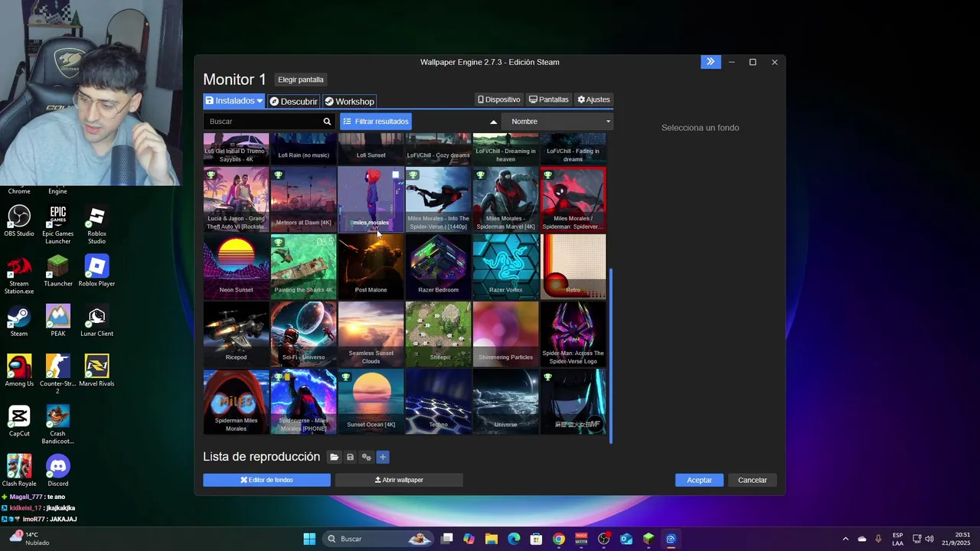Select Meteors at Dawn [4K] wallpaper

point(303,199)
